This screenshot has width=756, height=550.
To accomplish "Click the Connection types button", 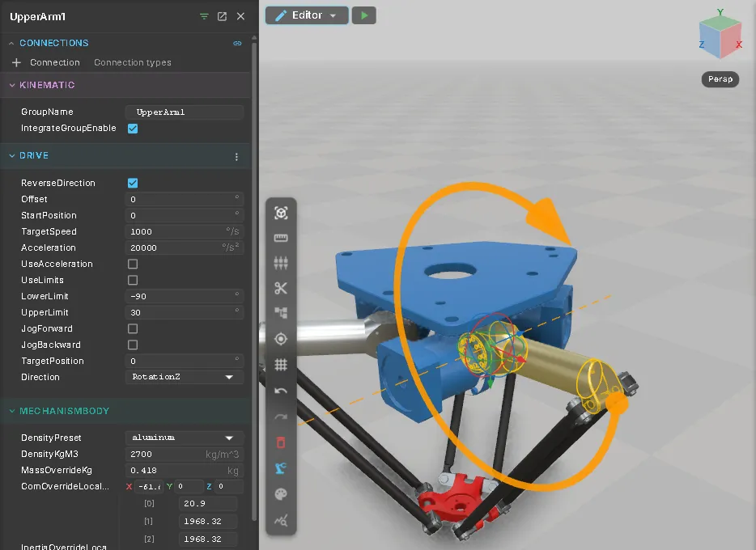I will coord(133,62).
